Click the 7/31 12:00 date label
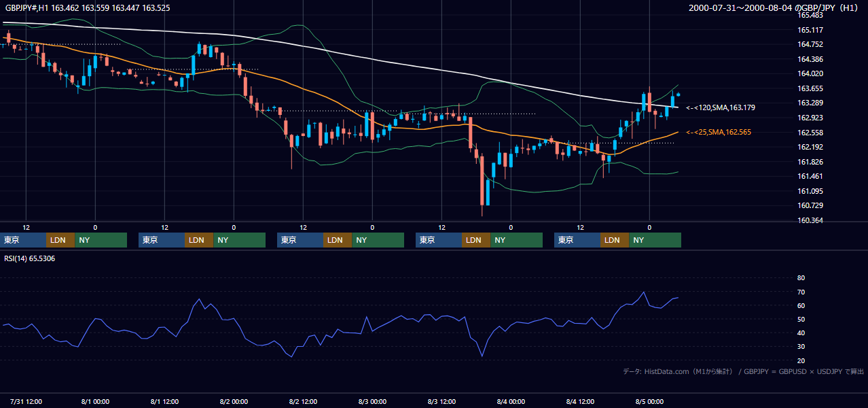This screenshot has width=868, height=408. 26,402
